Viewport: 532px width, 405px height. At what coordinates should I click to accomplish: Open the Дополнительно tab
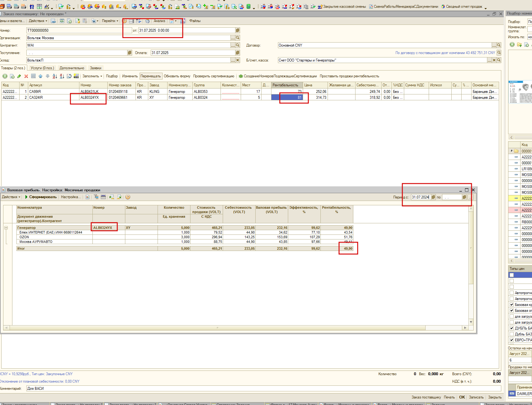[x=72, y=68]
